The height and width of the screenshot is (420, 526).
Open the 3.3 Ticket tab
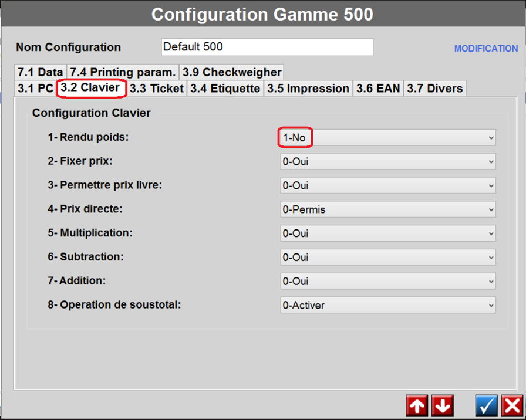pyautogui.click(x=157, y=89)
